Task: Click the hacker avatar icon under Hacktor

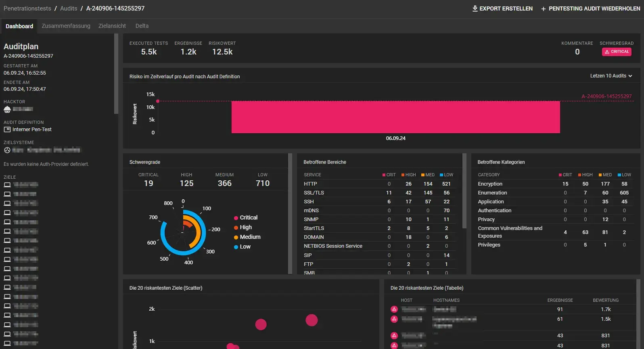Action: (x=7, y=109)
